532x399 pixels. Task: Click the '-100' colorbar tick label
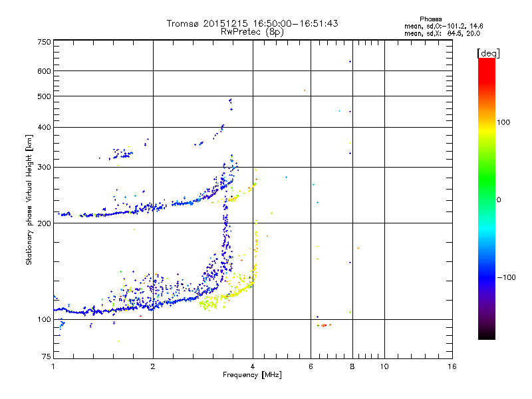[506, 277]
